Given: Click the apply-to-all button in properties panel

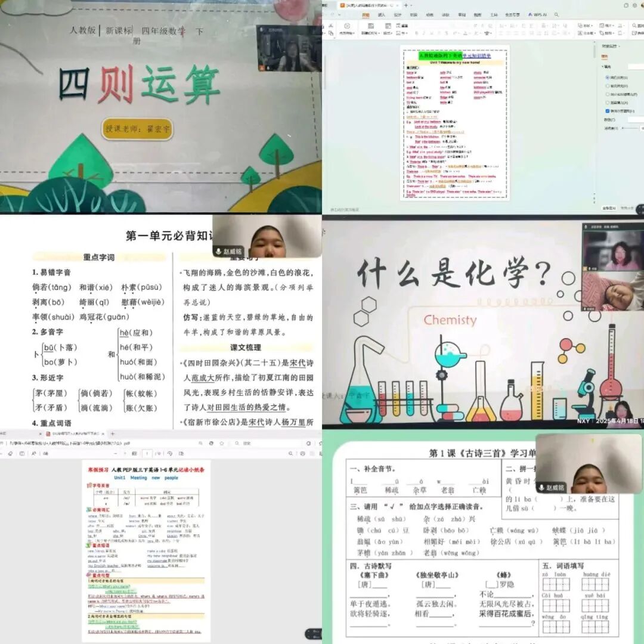Looking at the screenshot, I should [x=608, y=208].
